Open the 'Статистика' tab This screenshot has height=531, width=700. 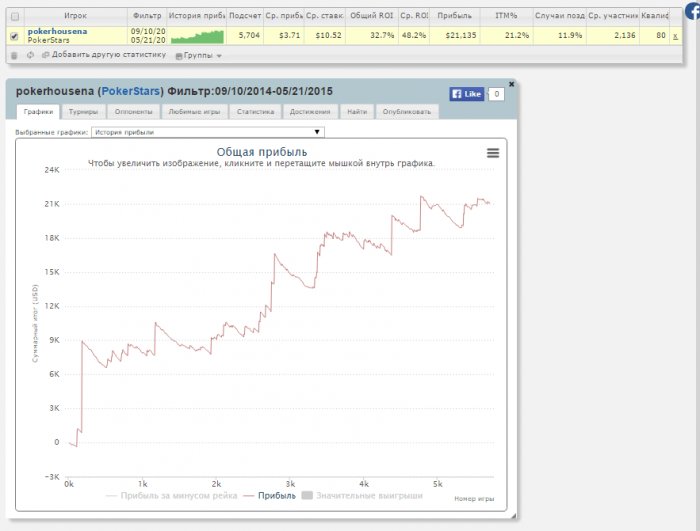[x=255, y=112]
